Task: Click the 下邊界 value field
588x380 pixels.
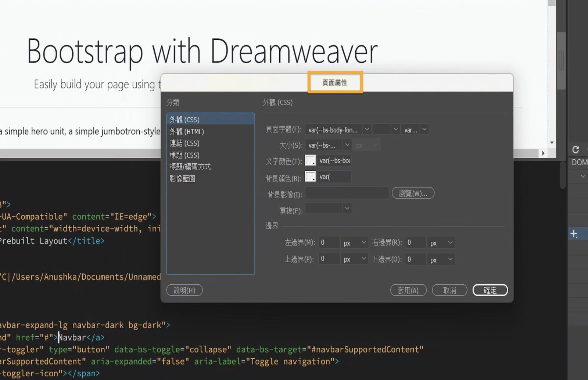Action: [415, 259]
